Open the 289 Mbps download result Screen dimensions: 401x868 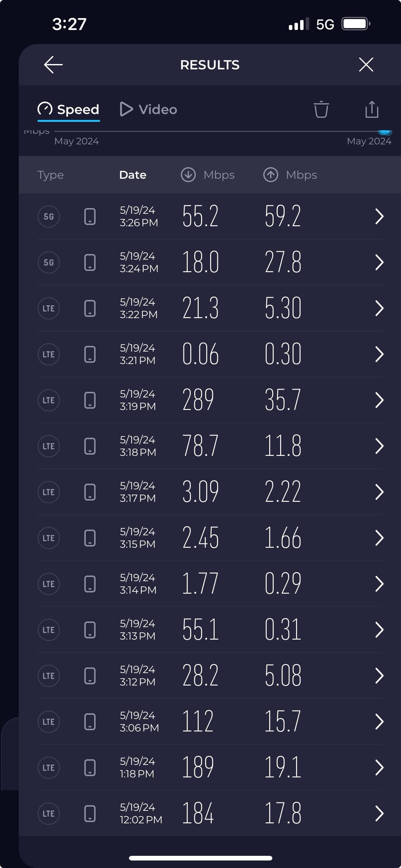tap(198, 400)
